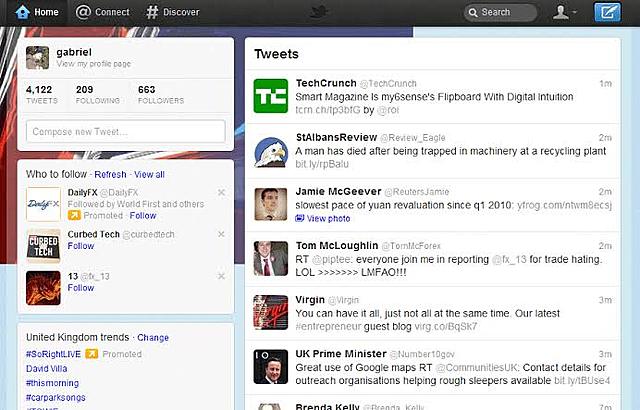Click the photo icon beside View photo
The width and height of the screenshot is (640, 410).
300,218
